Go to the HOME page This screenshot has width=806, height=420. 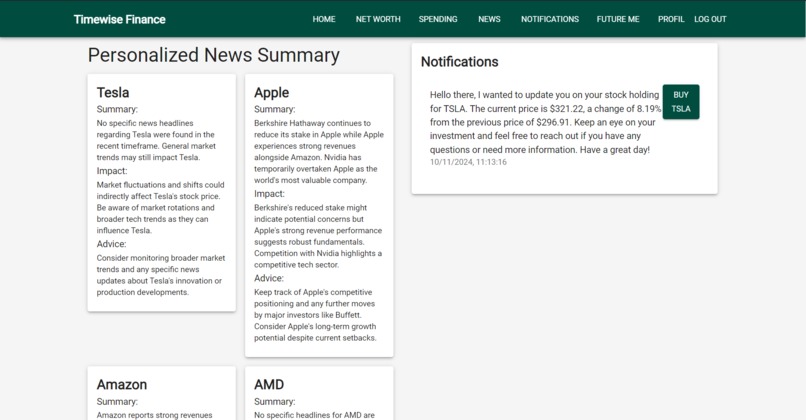[x=324, y=19]
